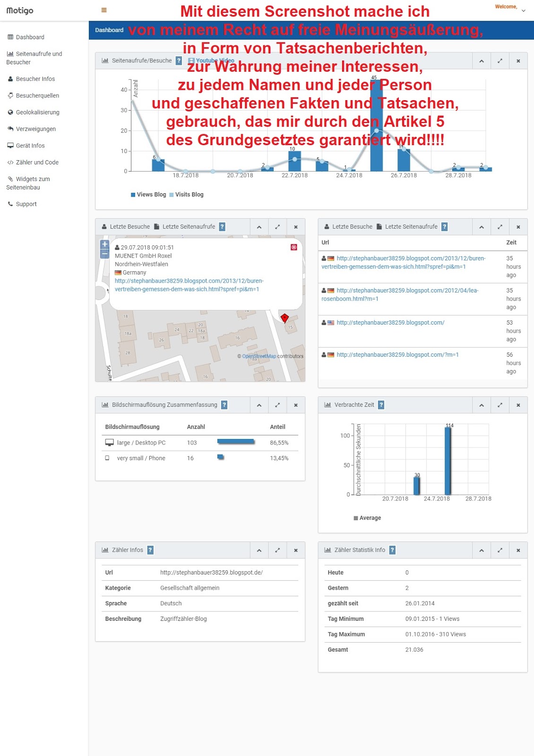
Task: Click the 114 seconds bar
Action: point(448,461)
